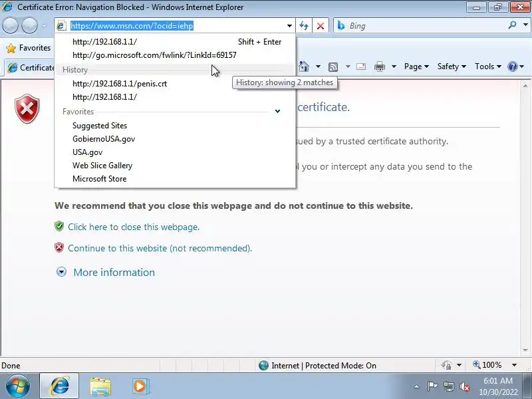The image size is (532, 399).
Task: Click the address bar URL field
Action: pyautogui.click(x=175, y=26)
